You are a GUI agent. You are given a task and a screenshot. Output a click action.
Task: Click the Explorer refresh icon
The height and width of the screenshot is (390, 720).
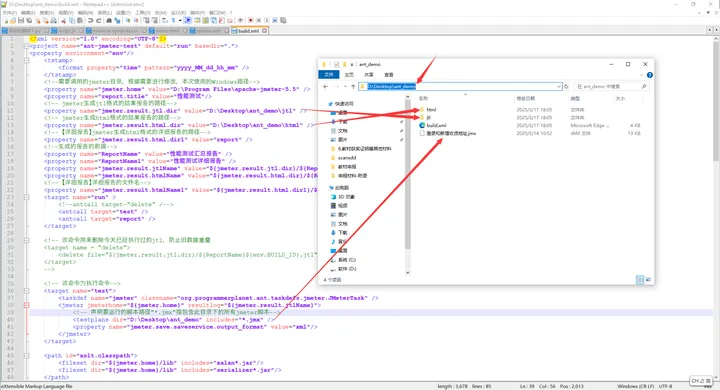pyautogui.click(x=566, y=86)
